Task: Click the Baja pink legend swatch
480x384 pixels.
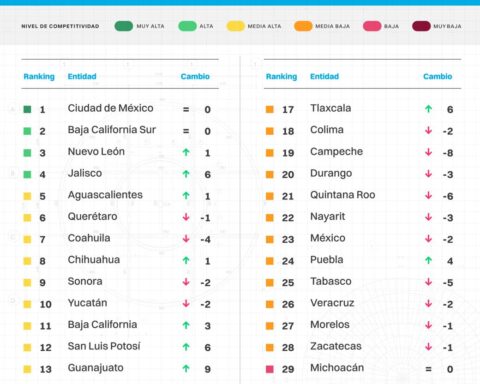Action: pos(372,26)
